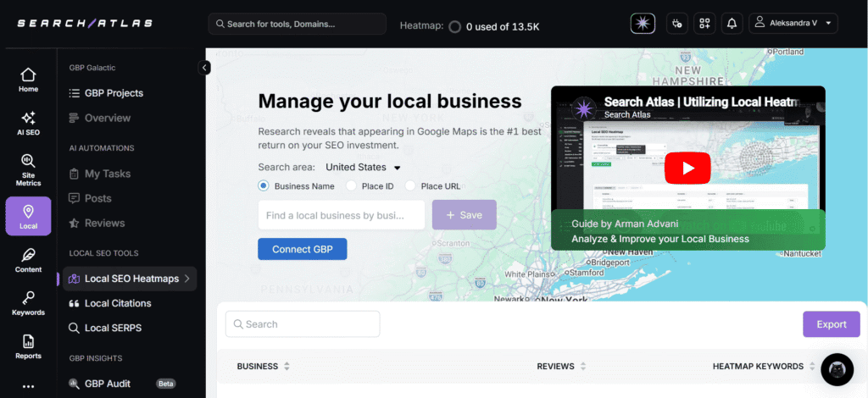868x398 pixels.
Task: Select the Place ID radio option
Action: (x=351, y=185)
